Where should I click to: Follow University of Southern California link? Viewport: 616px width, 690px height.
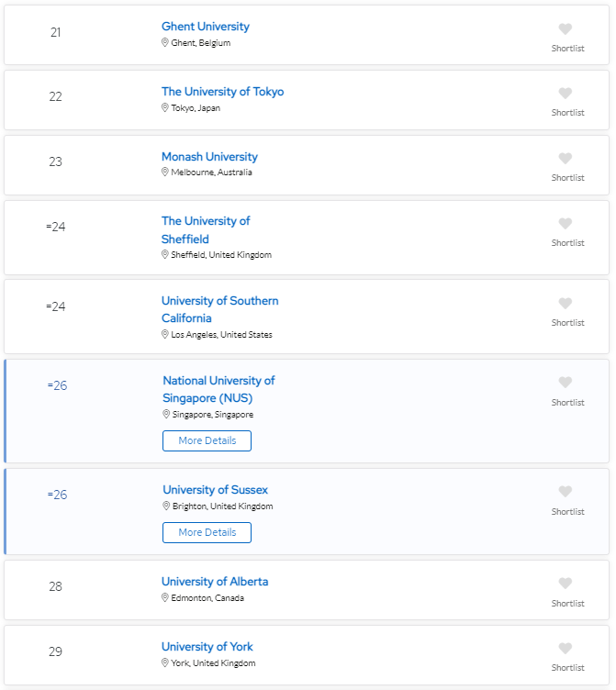[220, 309]
